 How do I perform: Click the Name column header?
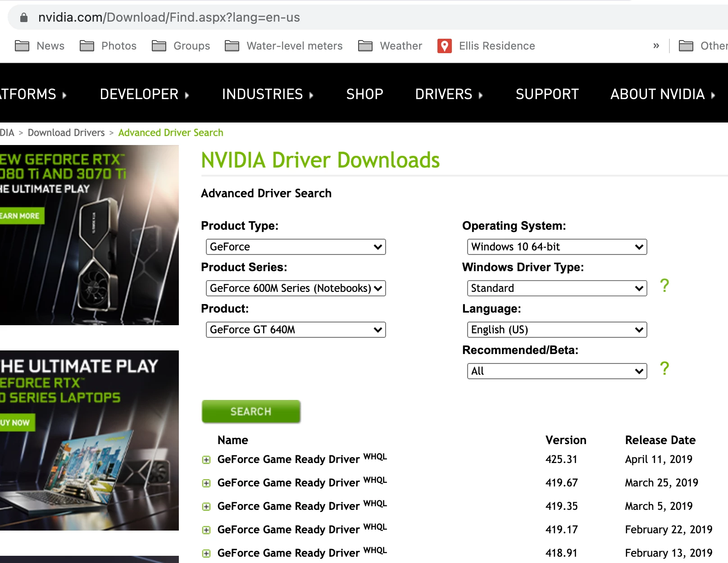(233, 440)
